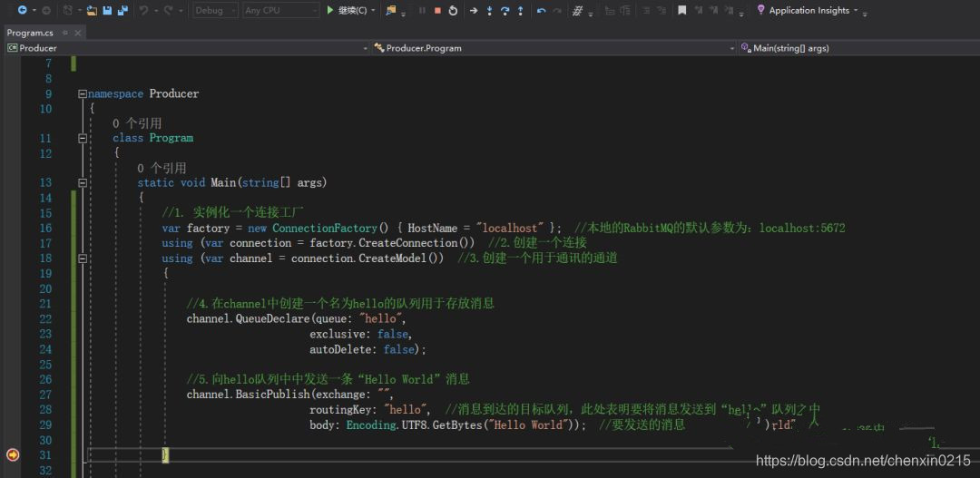
Task: Click the blue Step Backward icon
Action: pyautogui.click(x=541, y=10)
